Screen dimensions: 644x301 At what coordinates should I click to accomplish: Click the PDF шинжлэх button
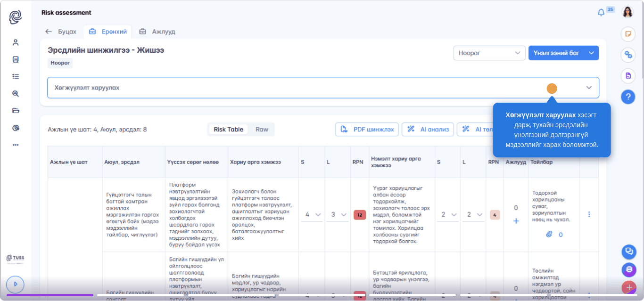click(x=367, y=130)
